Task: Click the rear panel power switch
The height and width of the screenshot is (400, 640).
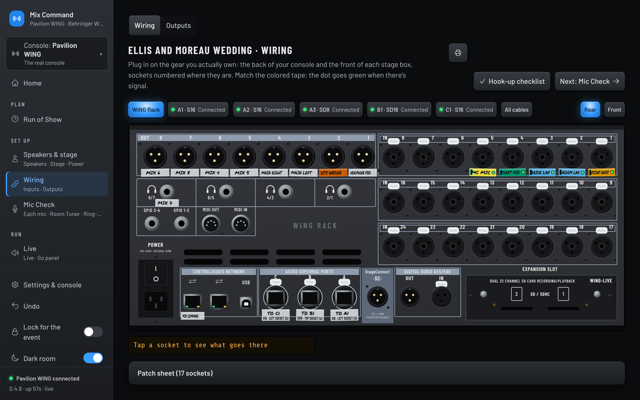Action: click(156, 273)
